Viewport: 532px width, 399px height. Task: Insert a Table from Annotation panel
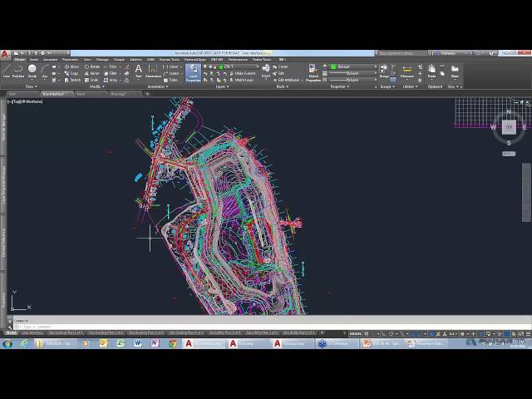pyautogui.click(x=171, y=80)
